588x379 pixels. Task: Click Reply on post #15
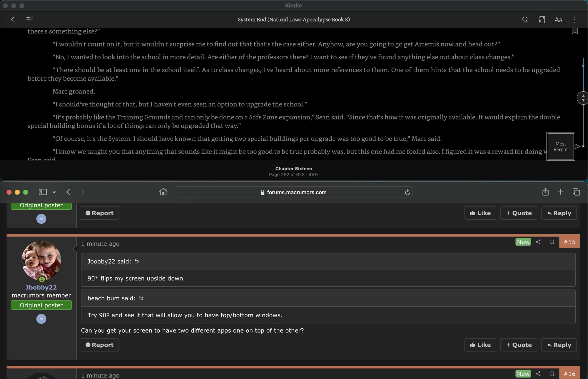coord(559,345)
